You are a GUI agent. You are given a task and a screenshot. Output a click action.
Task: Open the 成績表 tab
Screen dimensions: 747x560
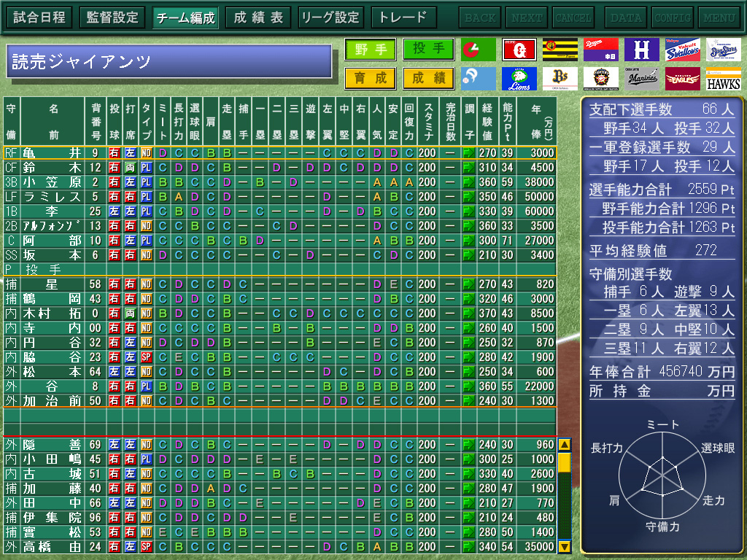[x=258, y=17]
